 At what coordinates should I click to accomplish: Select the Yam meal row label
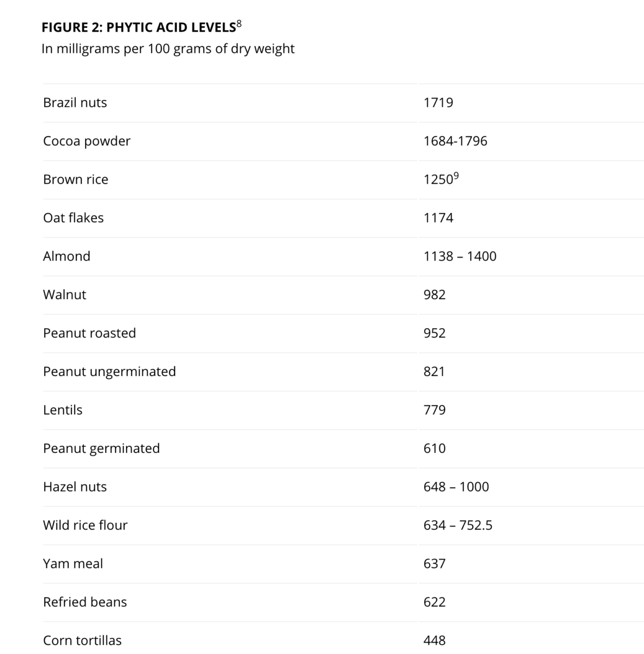pyautogui.click(x=73, y=564)
